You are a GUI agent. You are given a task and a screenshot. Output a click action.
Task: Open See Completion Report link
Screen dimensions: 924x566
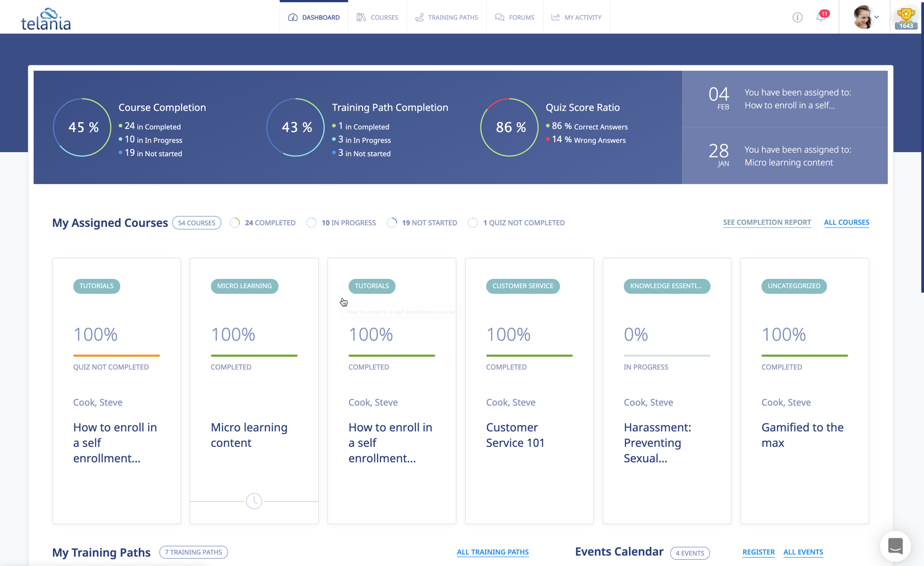[767, 222]
